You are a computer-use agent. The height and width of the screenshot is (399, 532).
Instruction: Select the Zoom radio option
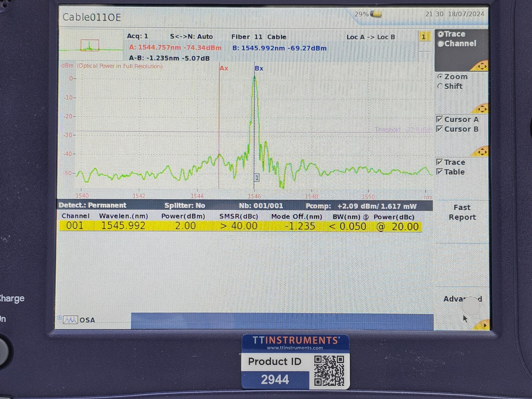440,77
